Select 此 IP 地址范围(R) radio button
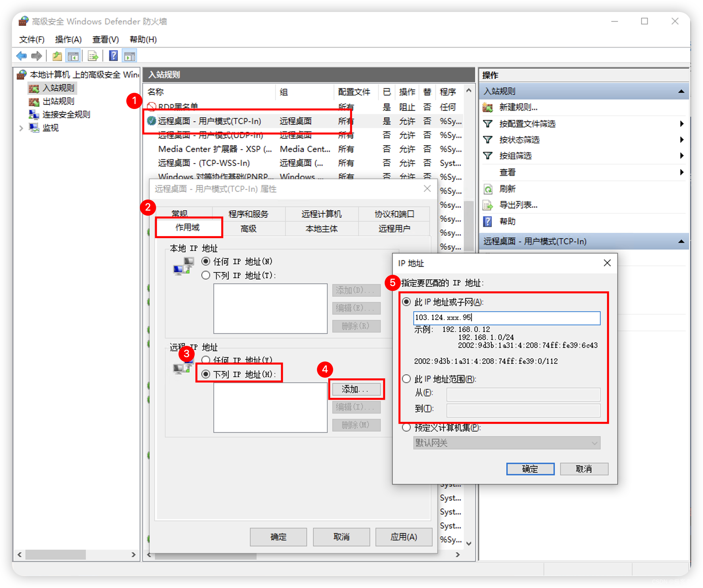Viewport: 703px width, 588px height. 406,379
